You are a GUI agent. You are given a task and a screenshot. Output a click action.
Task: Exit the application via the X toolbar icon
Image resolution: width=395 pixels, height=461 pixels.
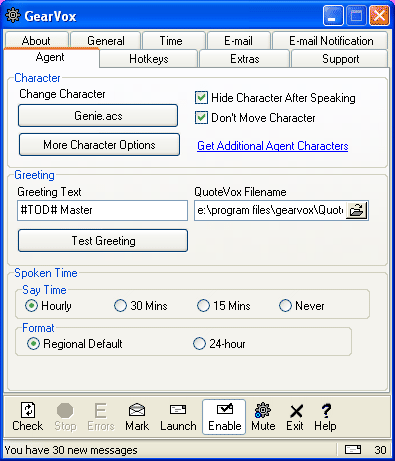295,417
